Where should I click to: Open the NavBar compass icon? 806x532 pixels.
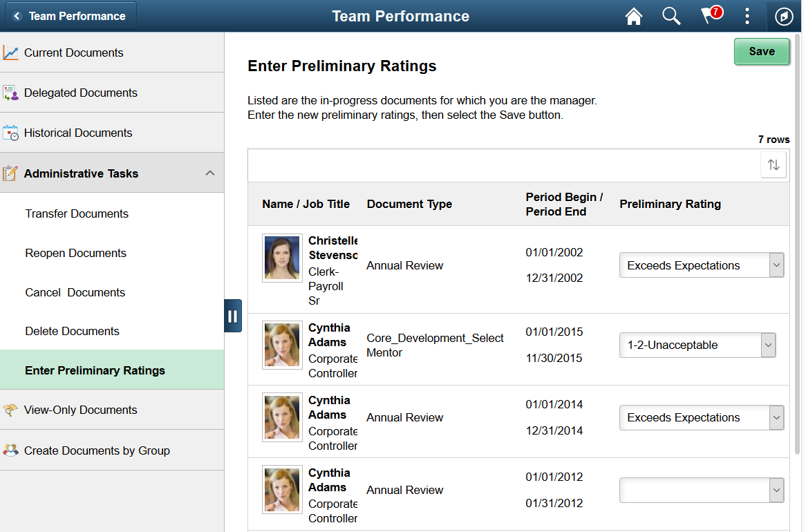tap(783, 17)
